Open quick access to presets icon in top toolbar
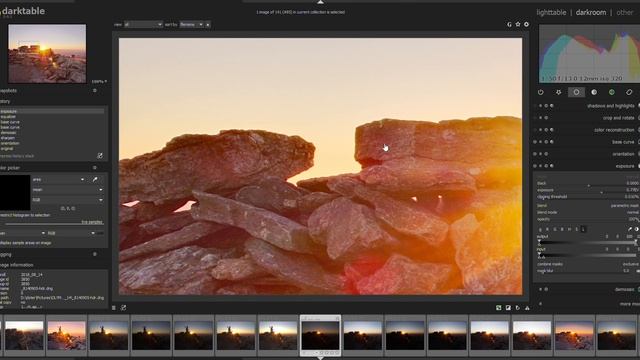This screenshot has height=360, width=640. tap(509, 24)
